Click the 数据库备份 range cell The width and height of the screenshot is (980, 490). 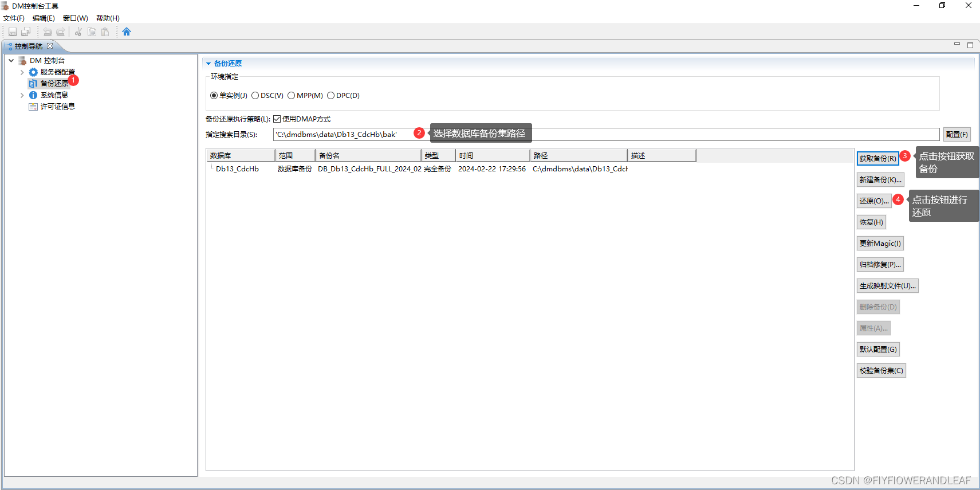[295, 169]
